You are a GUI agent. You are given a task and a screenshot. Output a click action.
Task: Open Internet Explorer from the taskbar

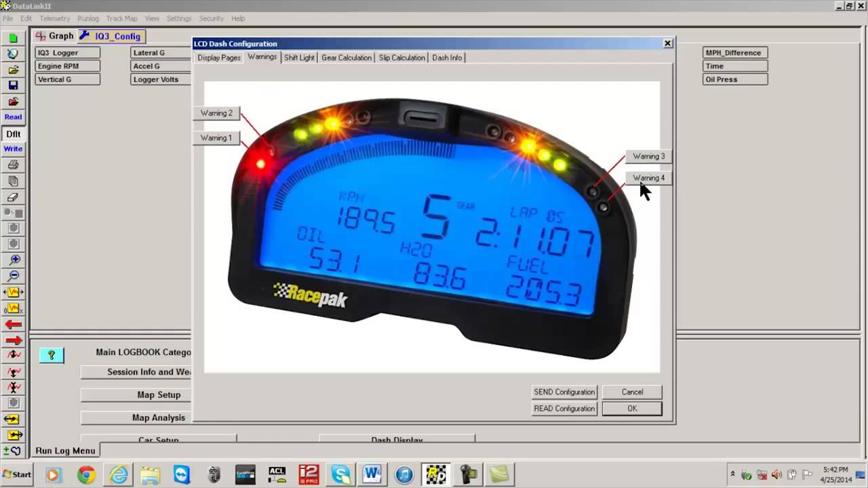(119, 474)
